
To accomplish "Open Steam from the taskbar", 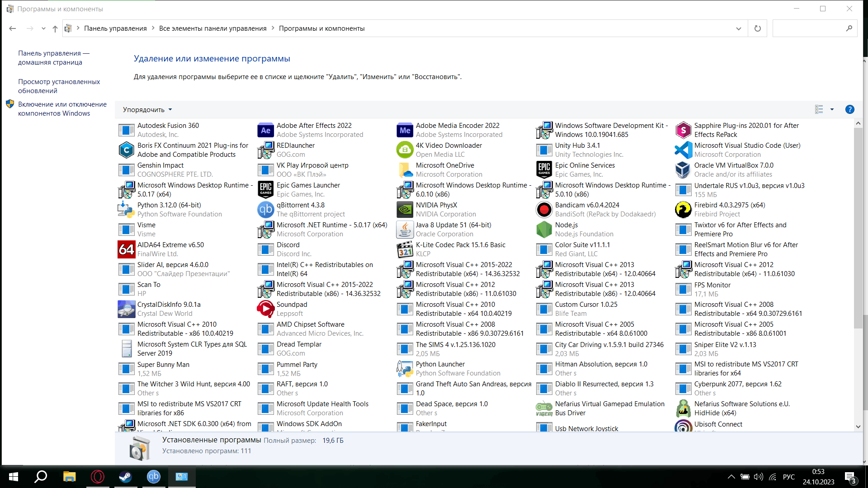I will 125,477.
